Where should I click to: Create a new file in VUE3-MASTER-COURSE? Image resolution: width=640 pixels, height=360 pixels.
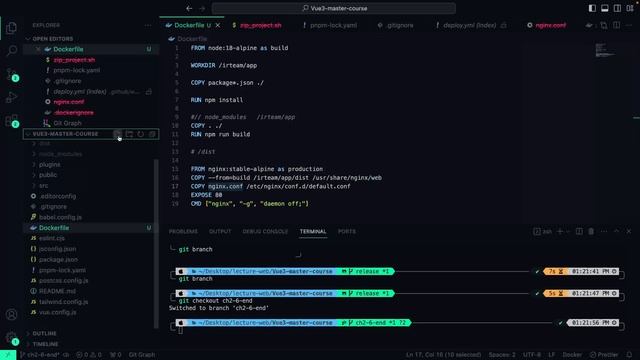coord(117,134)
